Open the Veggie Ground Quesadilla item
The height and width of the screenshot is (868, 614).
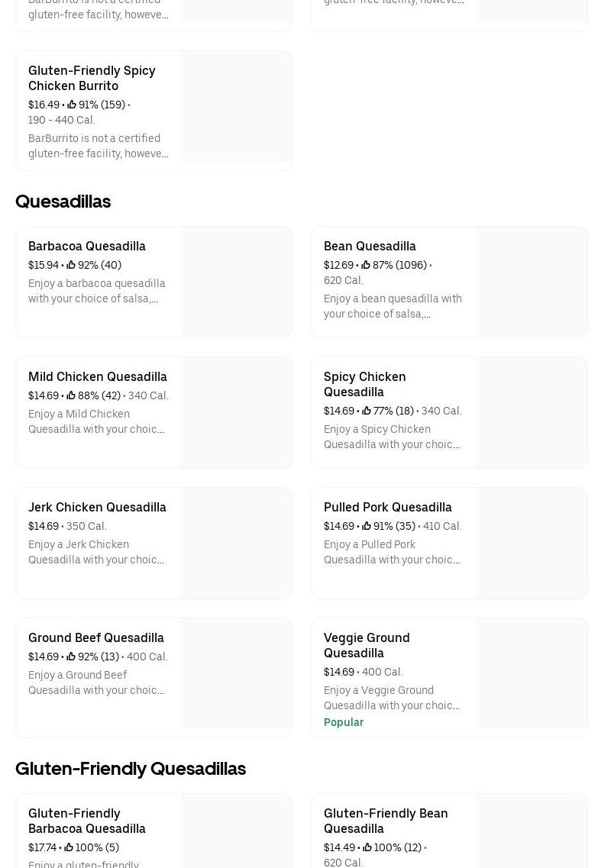pos(367,645)
